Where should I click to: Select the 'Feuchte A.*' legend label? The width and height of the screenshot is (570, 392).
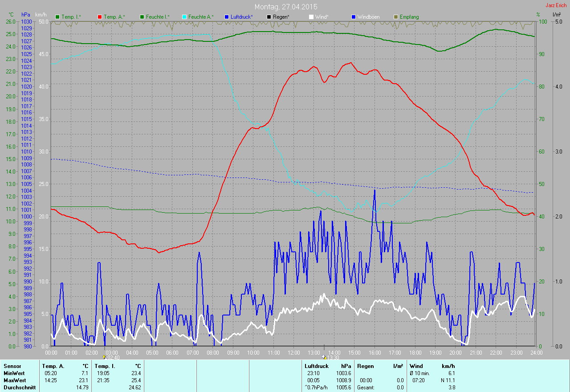point(201,17)
